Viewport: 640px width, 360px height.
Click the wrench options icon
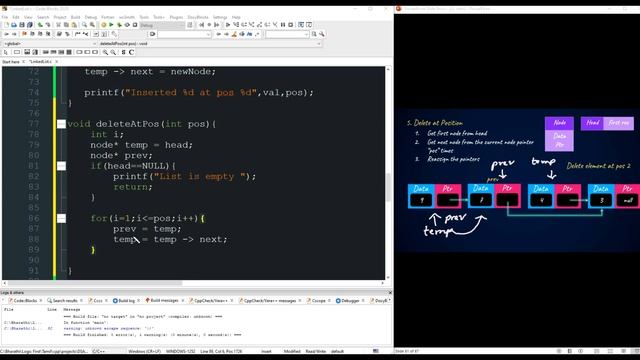click(x=322, y=34)
